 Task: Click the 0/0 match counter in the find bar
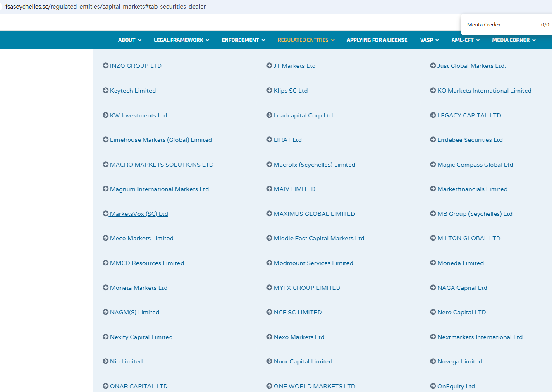pyautogui.click(x=545, y=25)
